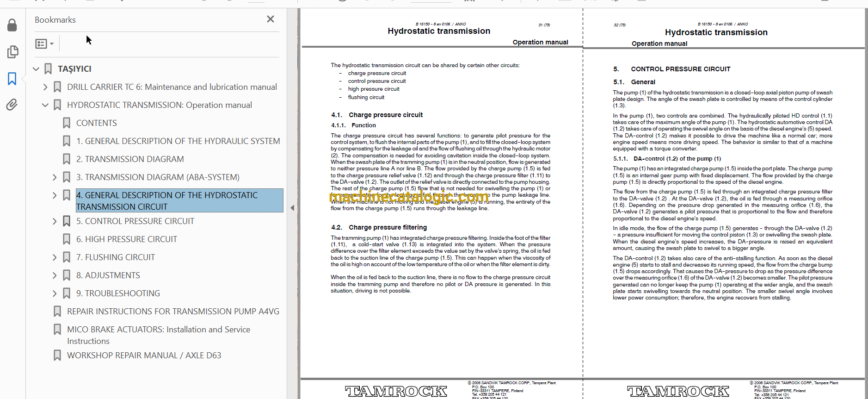Click the TAMROCK logo on the right page footer

coord(678,392)
